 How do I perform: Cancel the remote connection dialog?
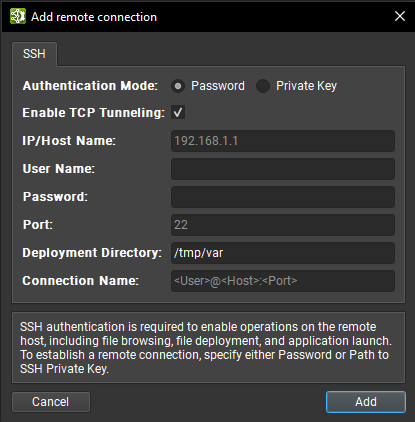[51, 402]
